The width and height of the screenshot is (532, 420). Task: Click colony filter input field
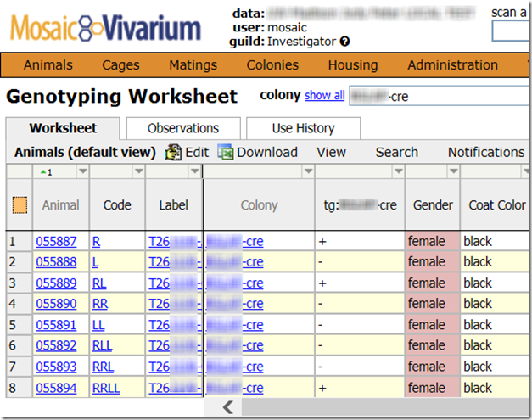click(439, 96)
